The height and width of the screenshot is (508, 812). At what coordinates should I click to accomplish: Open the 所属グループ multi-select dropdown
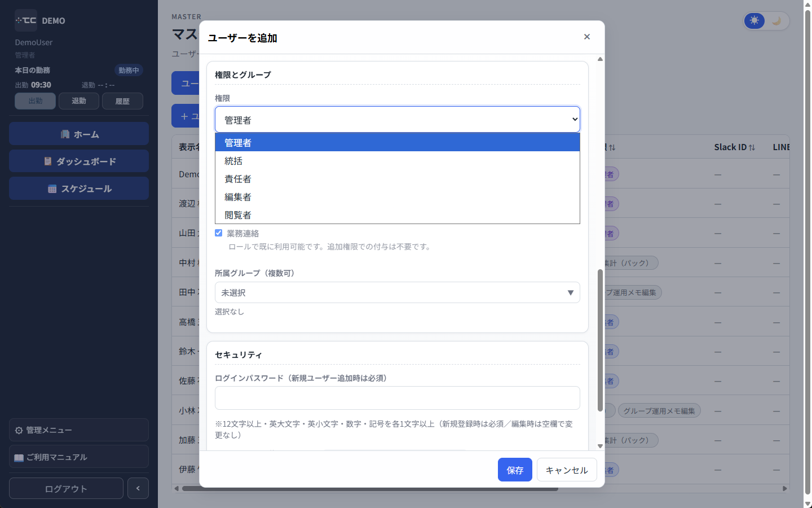398,292
